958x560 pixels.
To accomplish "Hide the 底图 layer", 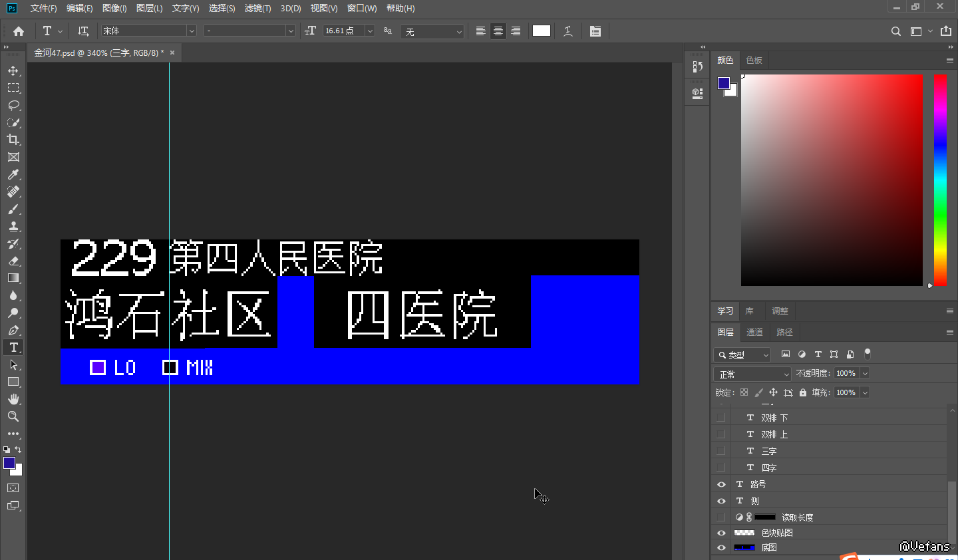I will (721, 547).
